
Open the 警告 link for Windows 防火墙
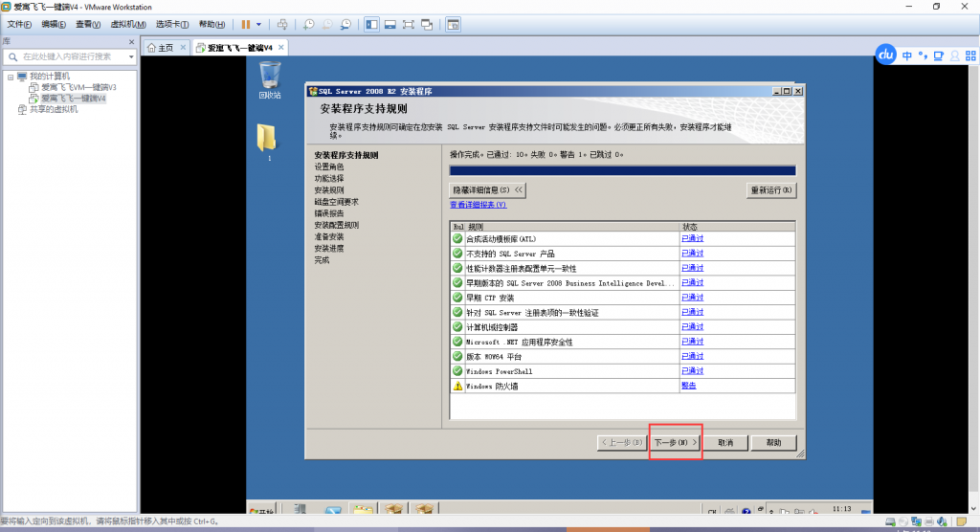coord(689,386)
